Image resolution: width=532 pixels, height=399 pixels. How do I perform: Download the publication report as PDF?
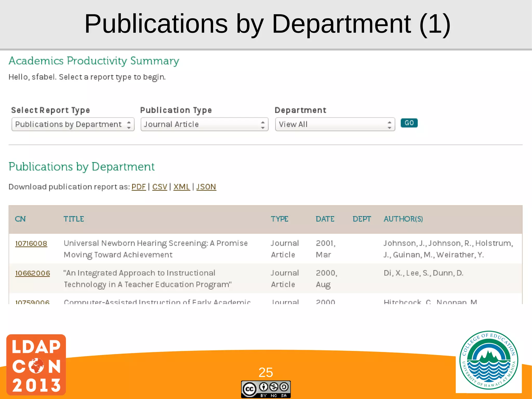coord(139,187)
